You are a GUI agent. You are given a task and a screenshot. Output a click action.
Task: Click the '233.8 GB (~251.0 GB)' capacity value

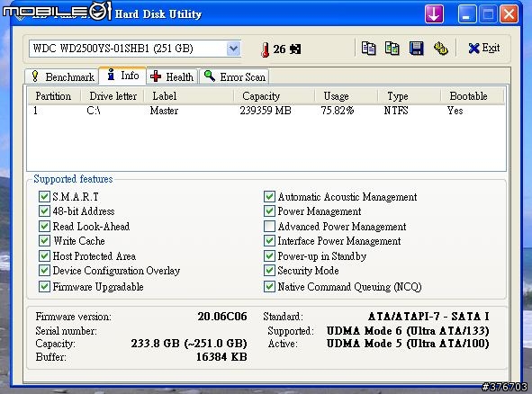[x=189, y=344]
